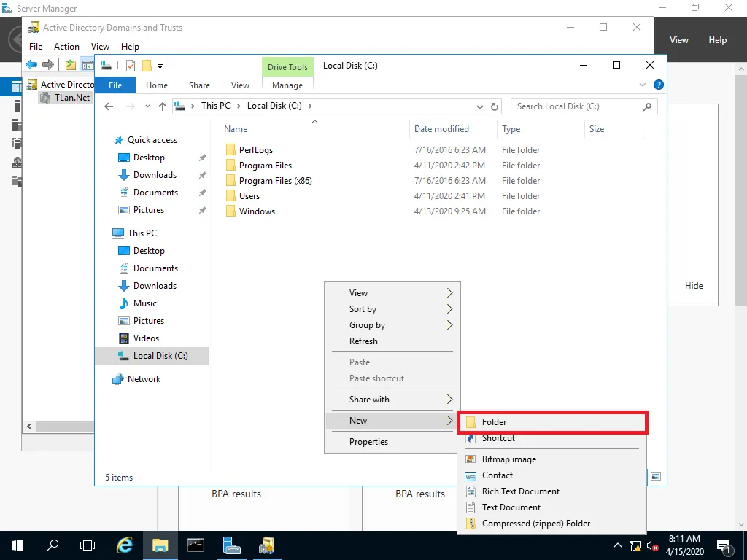Screen dimensions: 747x560
Task: Click the File Explorer taskbar icon
Action: point(160,545)
